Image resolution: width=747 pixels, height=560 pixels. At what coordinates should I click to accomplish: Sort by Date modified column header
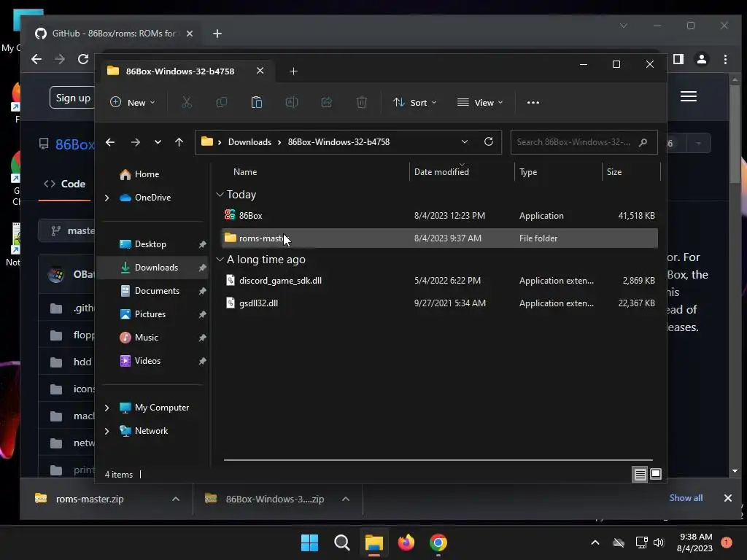[441, 172]
